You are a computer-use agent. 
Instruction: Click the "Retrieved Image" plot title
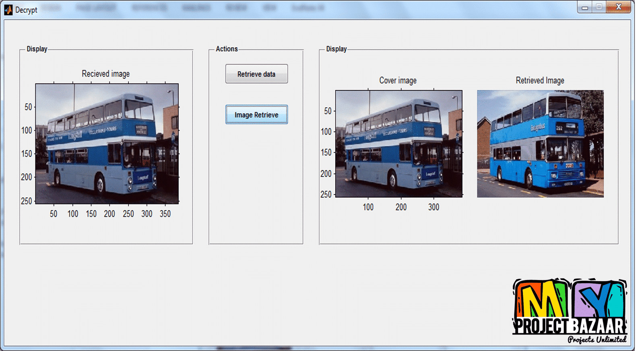pyautogui.click(x=540, y=81)
